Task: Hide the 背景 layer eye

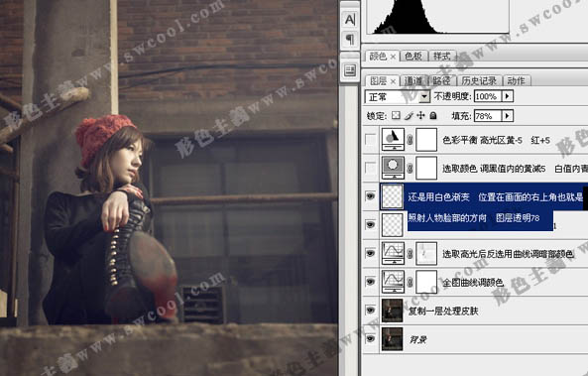Action: 371,339
